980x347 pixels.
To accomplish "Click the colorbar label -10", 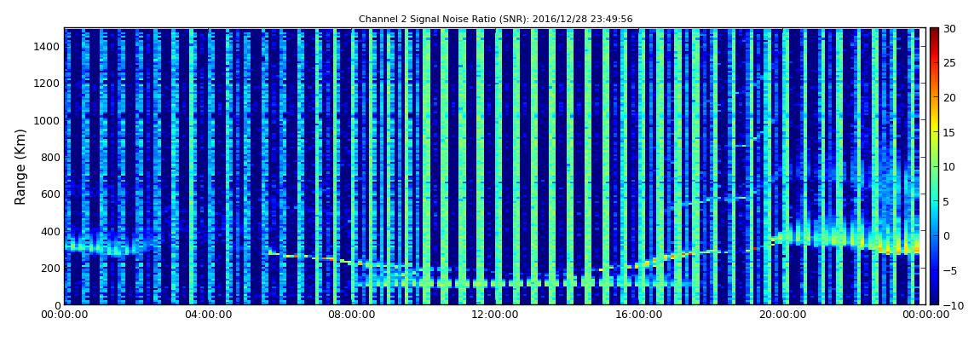I will tap(951, 305).
